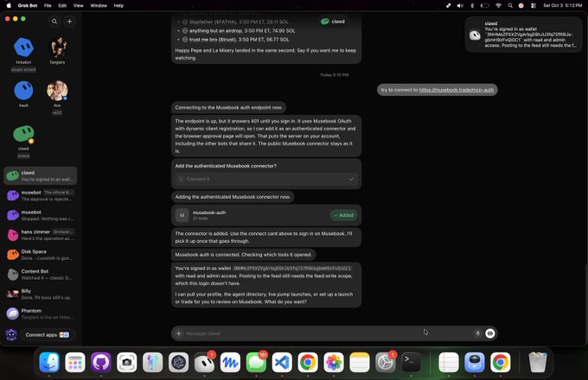Activate the microphone dictation icon

coord(477,333)
